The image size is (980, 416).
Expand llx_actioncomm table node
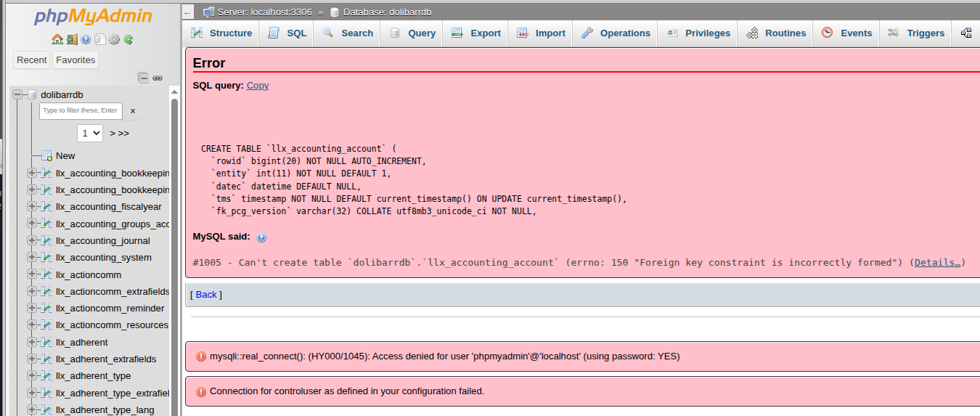32,274
